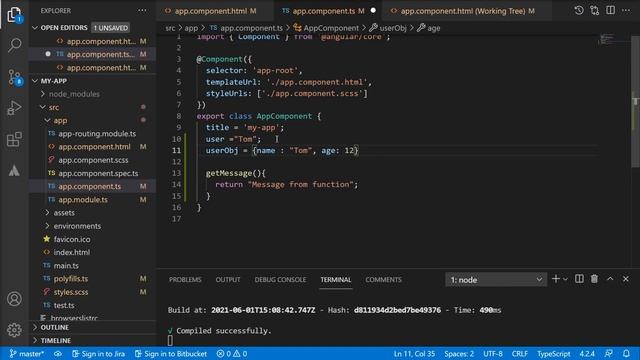Click Sign in to Bitbucket
640x360 pixels.
pyautogui.click(x=171, y=353)
